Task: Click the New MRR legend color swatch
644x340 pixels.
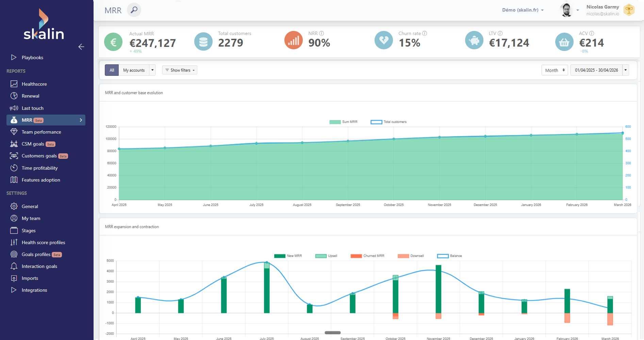Action: 280,256
